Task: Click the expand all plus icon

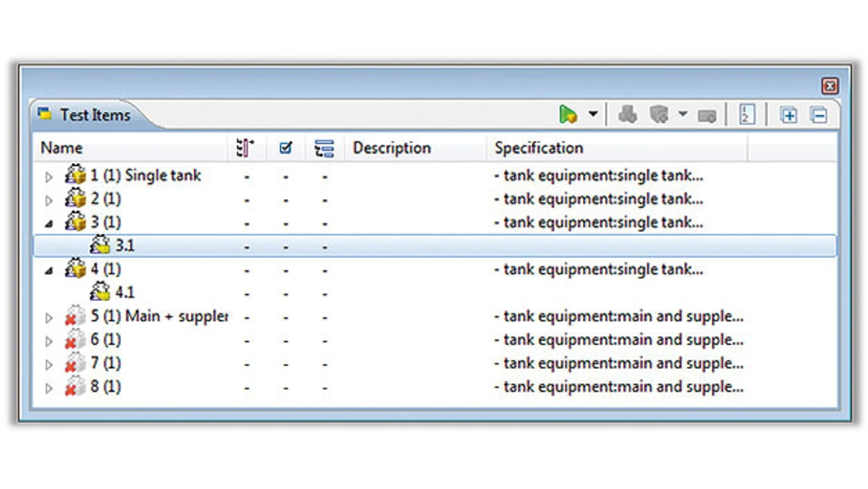Action: point(788,115)
